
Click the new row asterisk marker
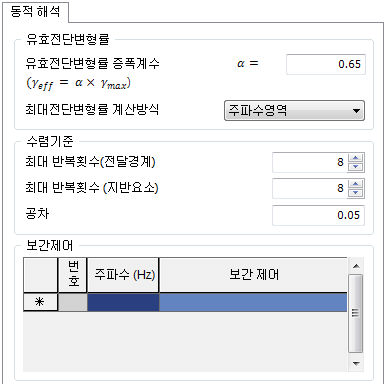pyautogui.click(x=40, y=302)
